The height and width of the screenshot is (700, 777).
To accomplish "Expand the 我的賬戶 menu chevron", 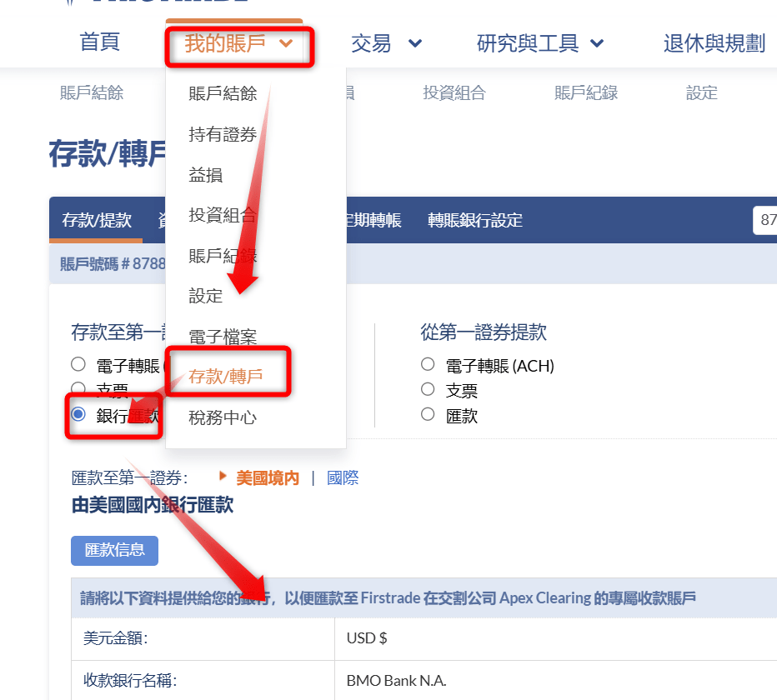I will click(286, 43).
